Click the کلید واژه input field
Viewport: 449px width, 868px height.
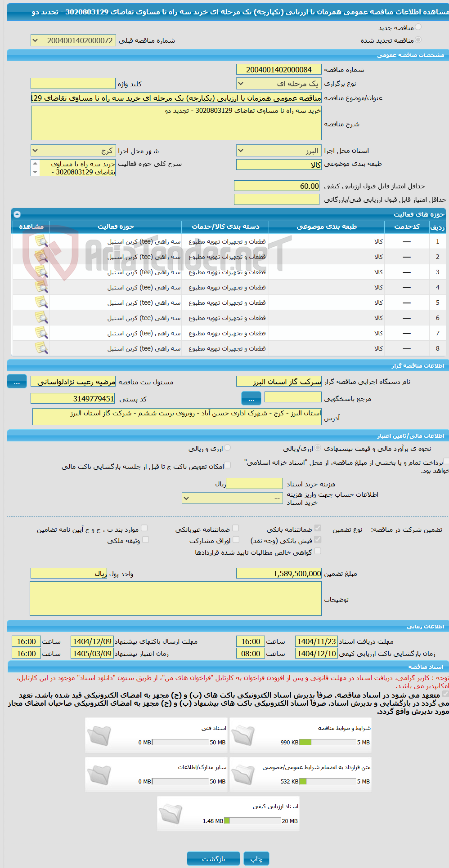(73, 84)
